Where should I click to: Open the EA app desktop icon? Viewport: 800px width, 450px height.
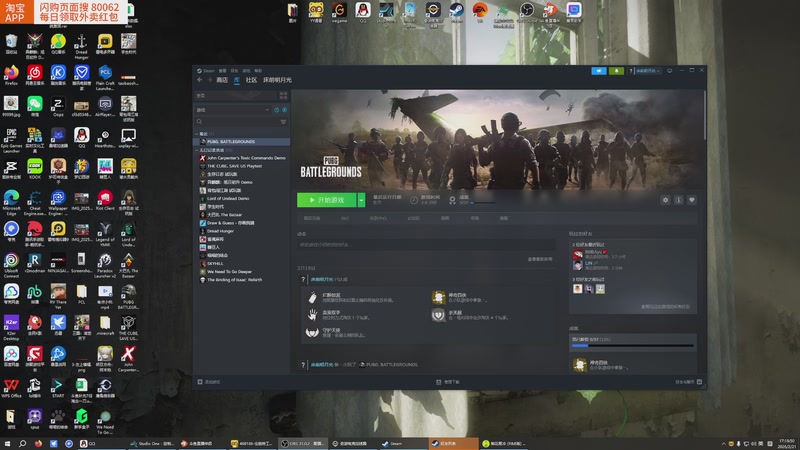click(x=480, y=12)
